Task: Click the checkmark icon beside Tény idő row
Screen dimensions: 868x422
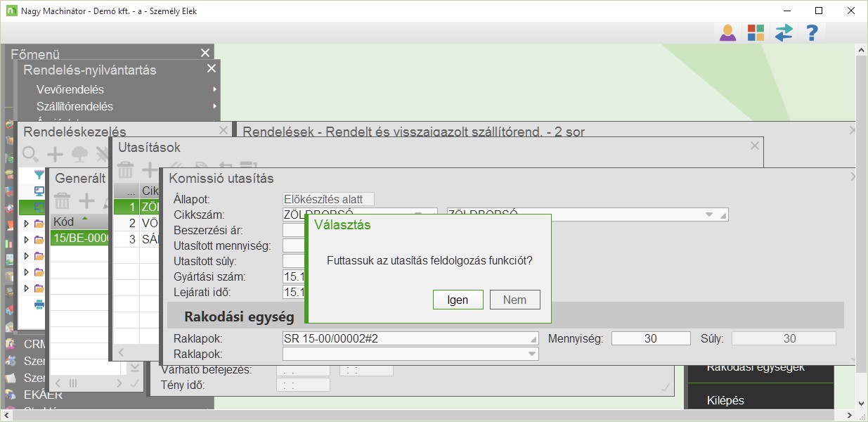Action: [x=665, y=386]
